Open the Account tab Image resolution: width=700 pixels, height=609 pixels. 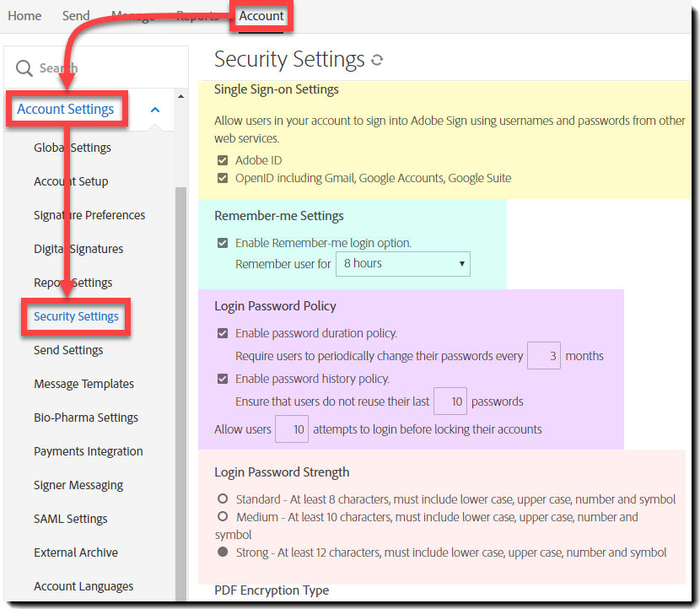tap(261, 16)
